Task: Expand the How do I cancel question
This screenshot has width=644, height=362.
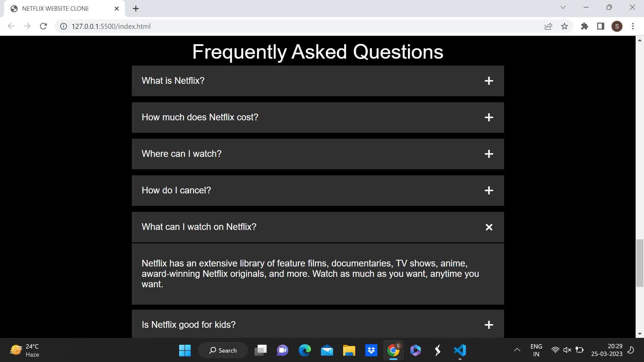Action: [489, 190]
